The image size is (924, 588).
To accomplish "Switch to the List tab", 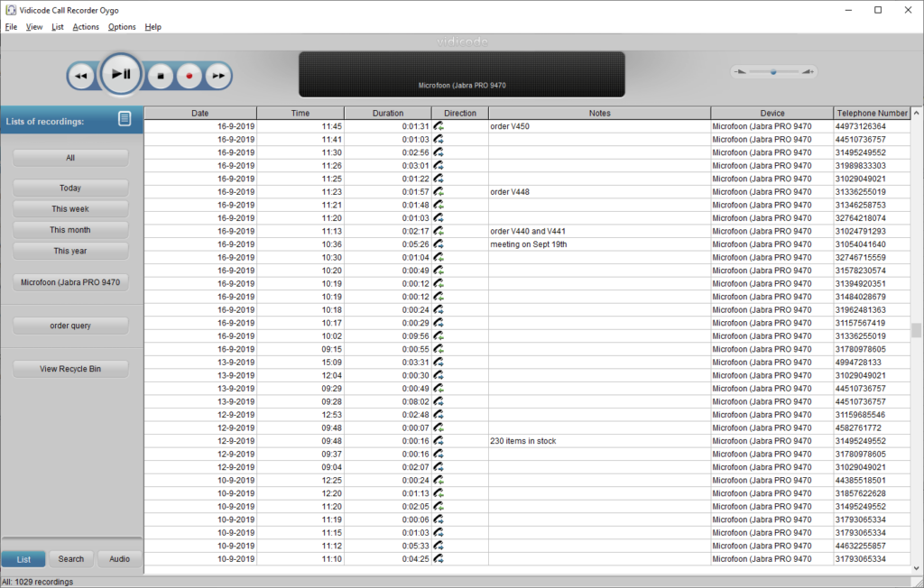I will click(x=23, y=559).
